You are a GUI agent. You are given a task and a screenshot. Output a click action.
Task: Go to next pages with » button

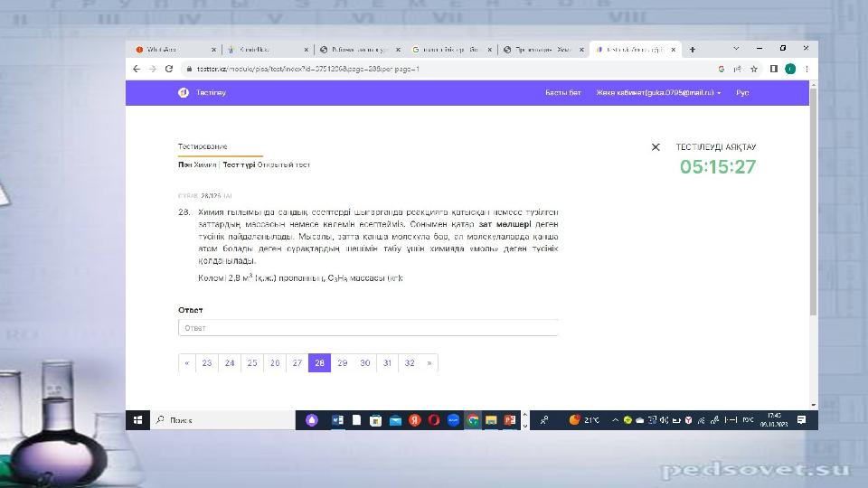[x=429, y=363]
